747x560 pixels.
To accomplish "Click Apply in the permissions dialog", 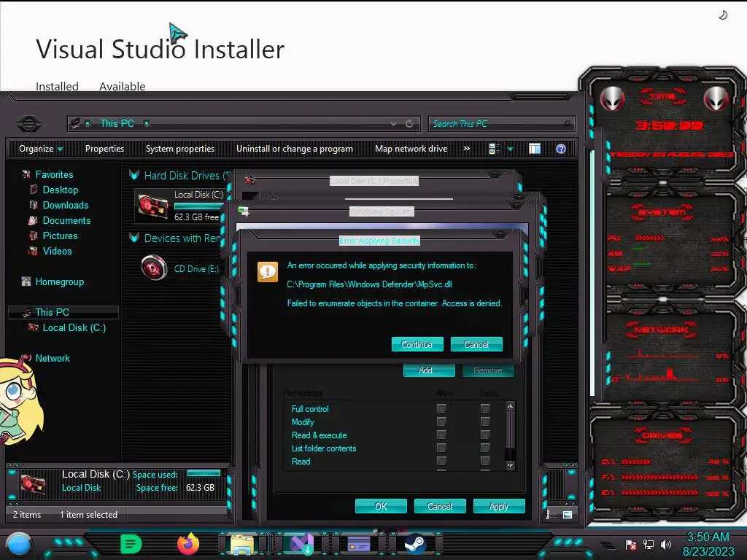I will point(499,506).
